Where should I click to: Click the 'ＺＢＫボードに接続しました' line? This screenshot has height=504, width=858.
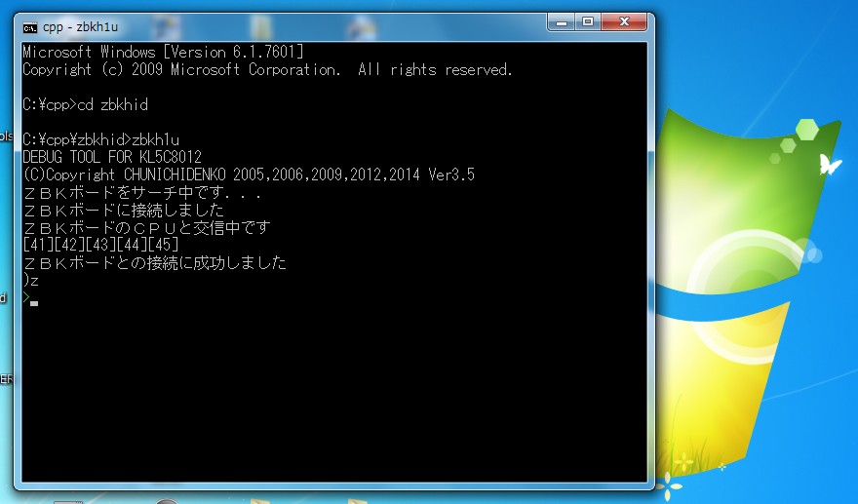pyautogui.click(x=124, y=210)
